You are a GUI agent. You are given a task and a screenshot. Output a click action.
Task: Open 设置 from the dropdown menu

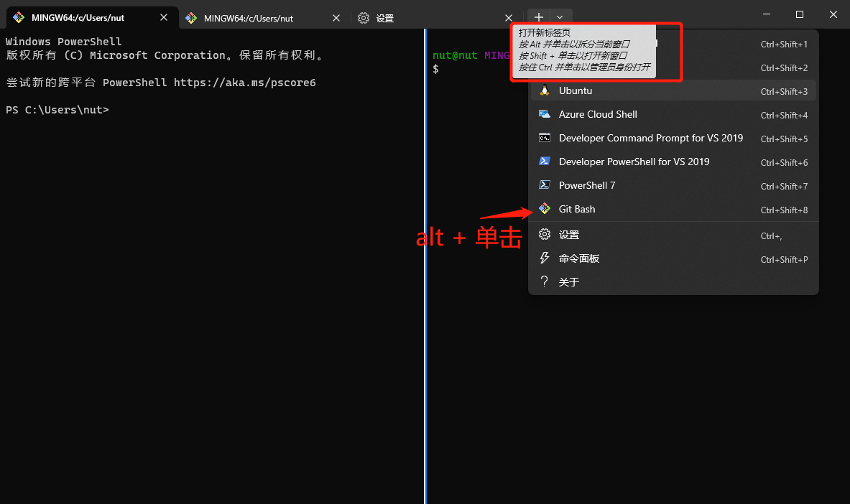[673, 235]
